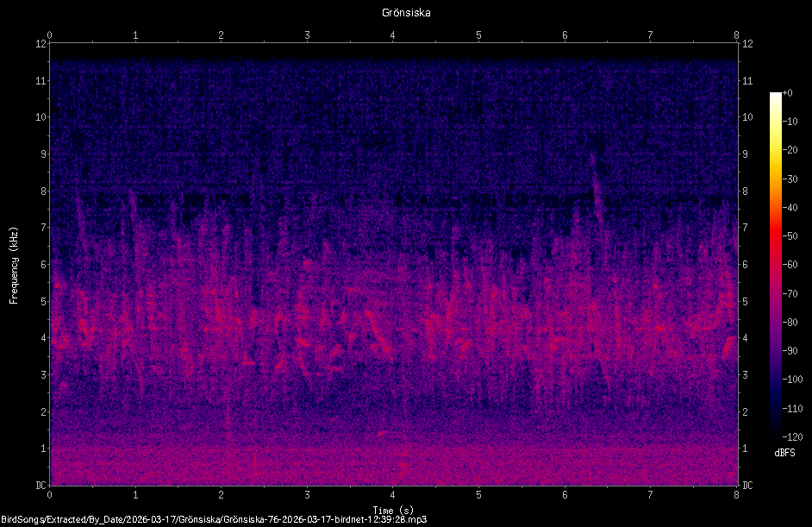
Task: Click the -120 label on color scale
Action: 792,436
